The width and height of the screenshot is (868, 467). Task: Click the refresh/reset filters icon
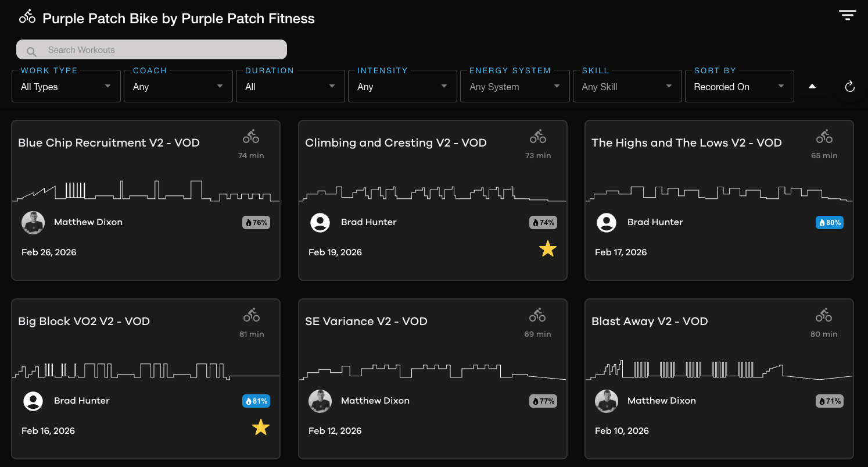click(x=849, y=87)
